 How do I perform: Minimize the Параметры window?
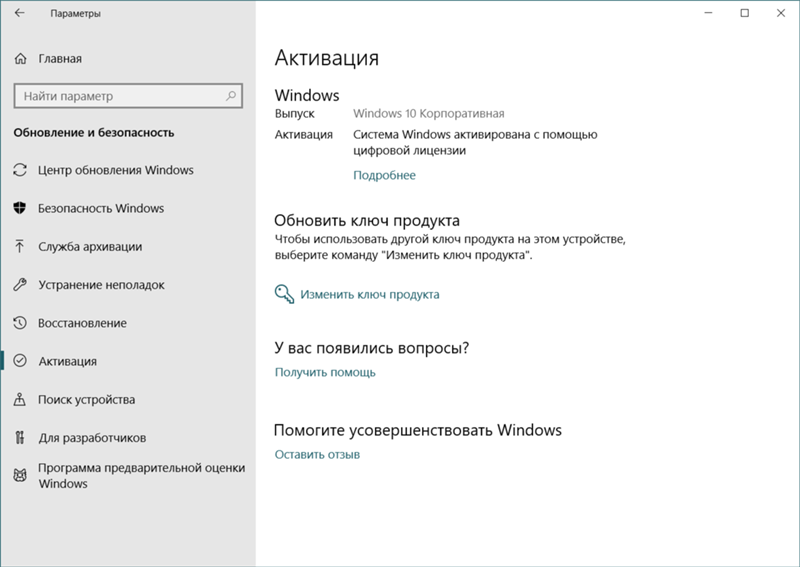(708, 13)
